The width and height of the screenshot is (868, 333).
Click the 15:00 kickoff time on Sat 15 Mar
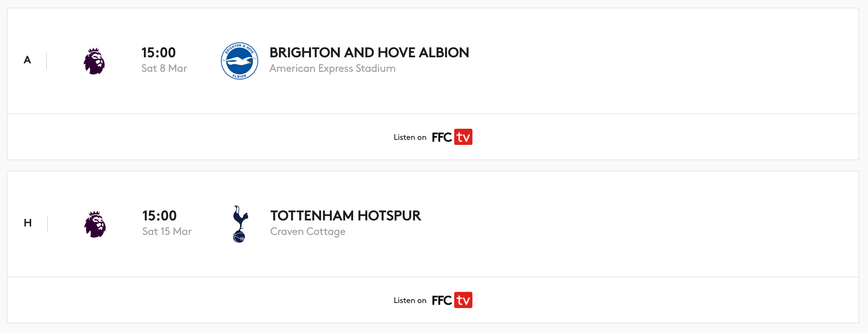(159, 216)
